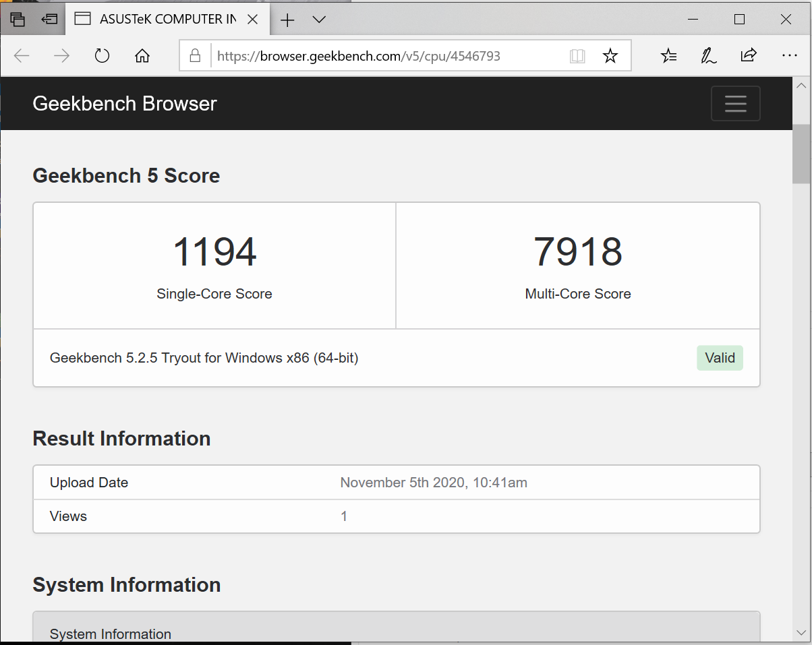Add this page to favorites
Viewport: 812px width, 645px height.
coord(610,56)
